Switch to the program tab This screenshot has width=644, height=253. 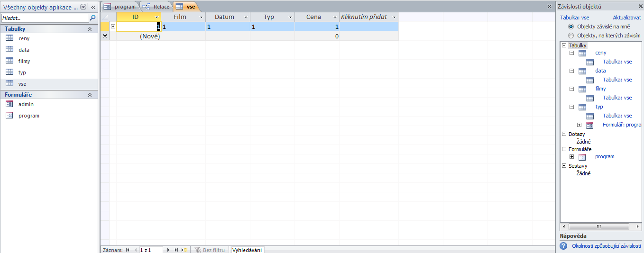tap(120, 7)
